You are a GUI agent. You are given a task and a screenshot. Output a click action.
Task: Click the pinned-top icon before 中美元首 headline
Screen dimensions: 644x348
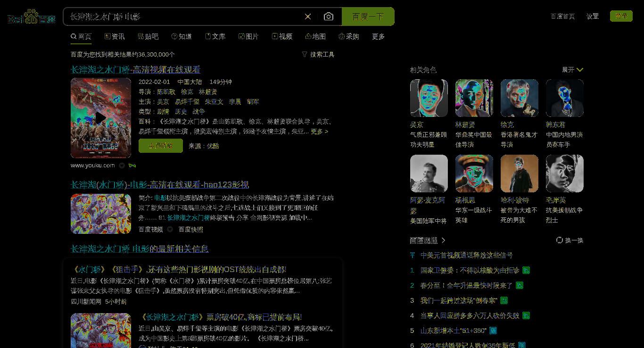coord(413,255)
